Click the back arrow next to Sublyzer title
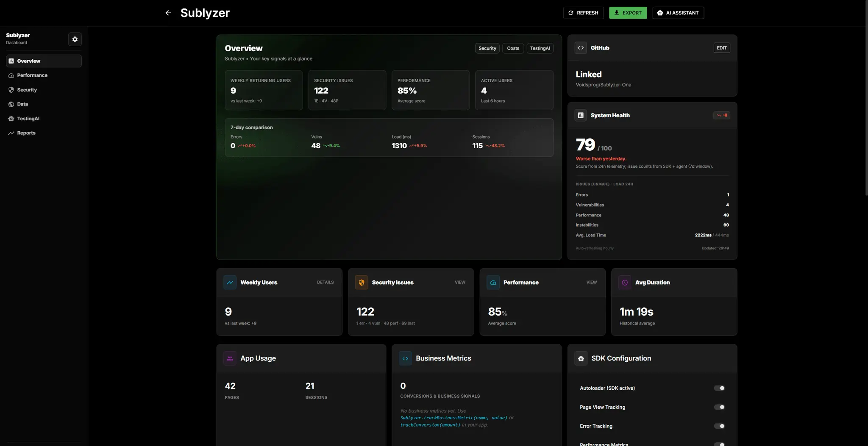This screenshot has height=446, width=868. 168,13
